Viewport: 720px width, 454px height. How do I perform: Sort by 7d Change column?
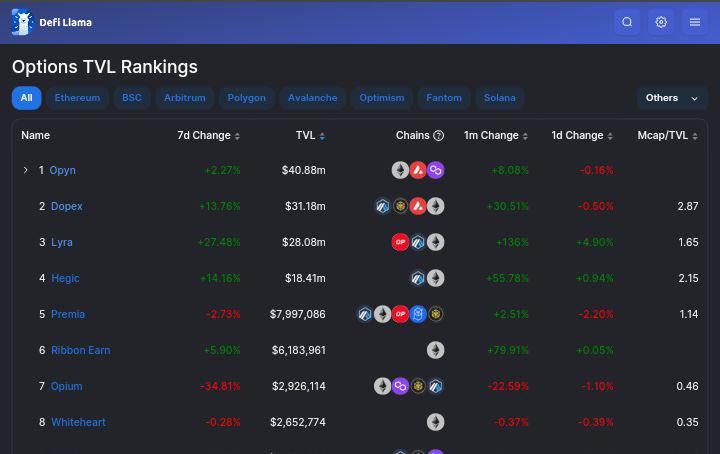pos(208,135)
